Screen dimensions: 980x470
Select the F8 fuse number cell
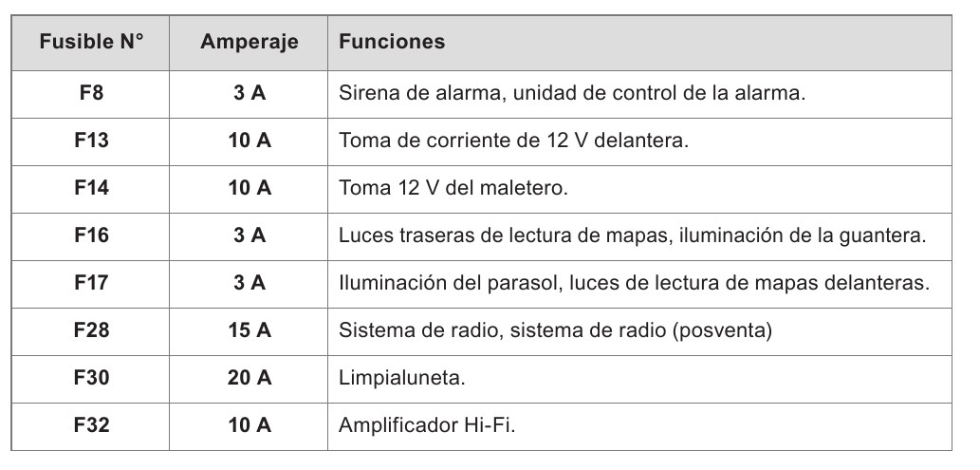tap(91, 94)
